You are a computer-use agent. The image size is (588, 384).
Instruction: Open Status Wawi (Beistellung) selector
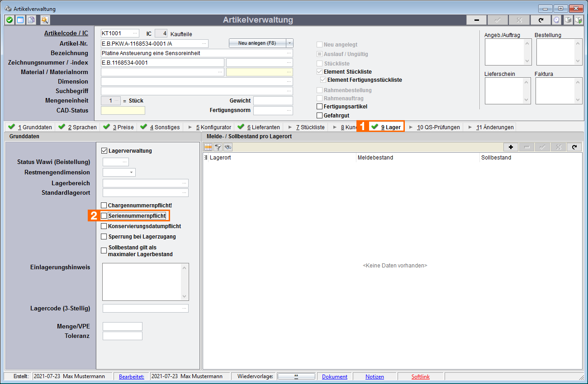[x=124, y=162]
